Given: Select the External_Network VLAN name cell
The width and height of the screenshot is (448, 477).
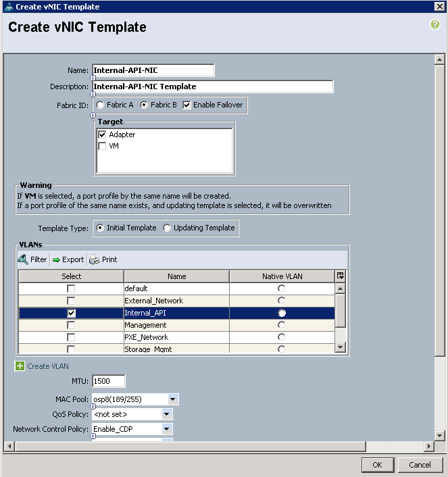Looking at the screenshot, I should click(x=176, y=301).
